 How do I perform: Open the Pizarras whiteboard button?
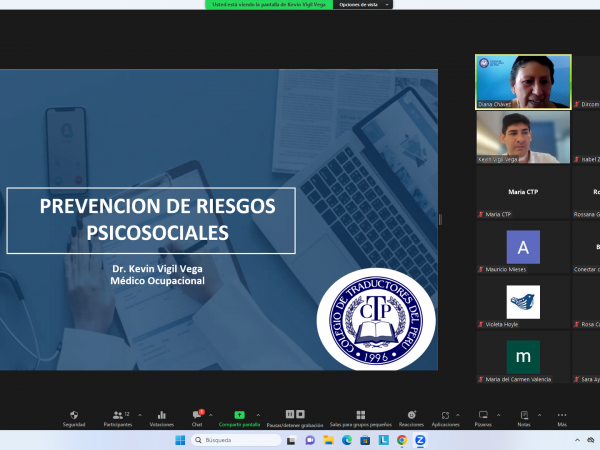(483, 419)
